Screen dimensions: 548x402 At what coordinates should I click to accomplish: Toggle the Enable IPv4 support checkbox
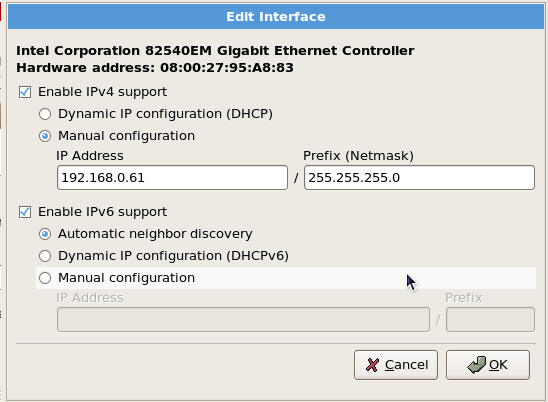(25, 92)
